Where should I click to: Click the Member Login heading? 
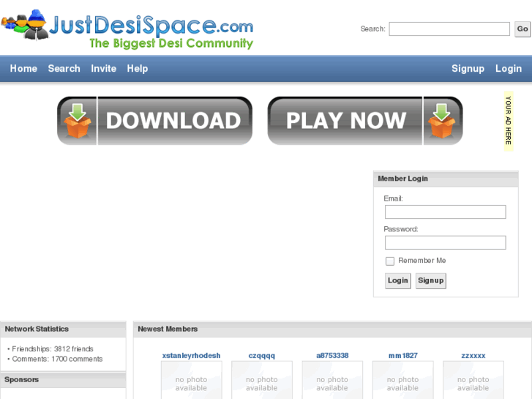[402, 179]
